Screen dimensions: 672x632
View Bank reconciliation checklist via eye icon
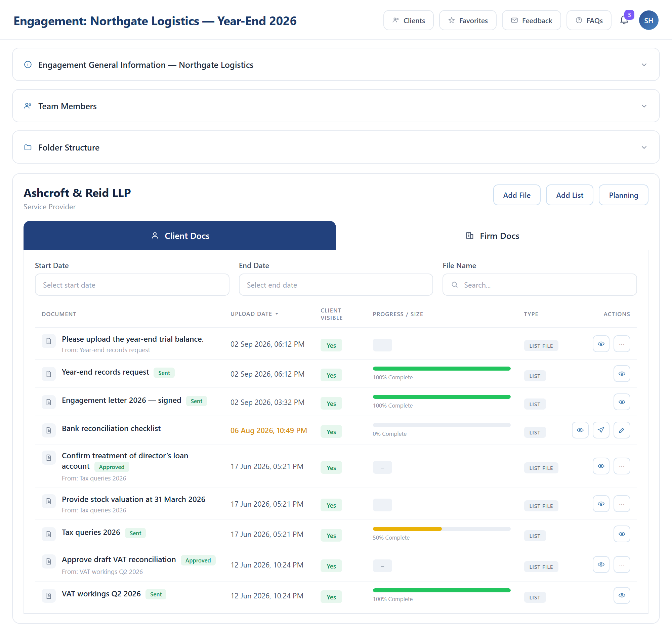[x=580, y=430]
